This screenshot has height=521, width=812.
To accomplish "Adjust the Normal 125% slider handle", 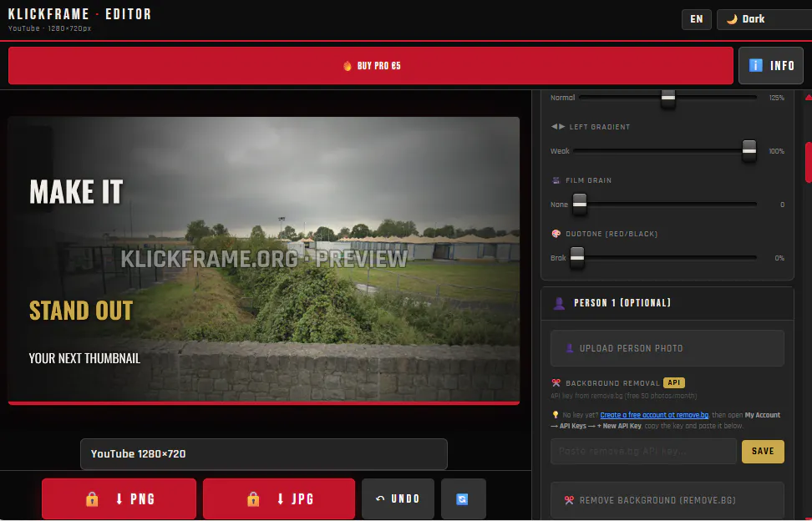I will pyautogui.click(x=668, y=97).
